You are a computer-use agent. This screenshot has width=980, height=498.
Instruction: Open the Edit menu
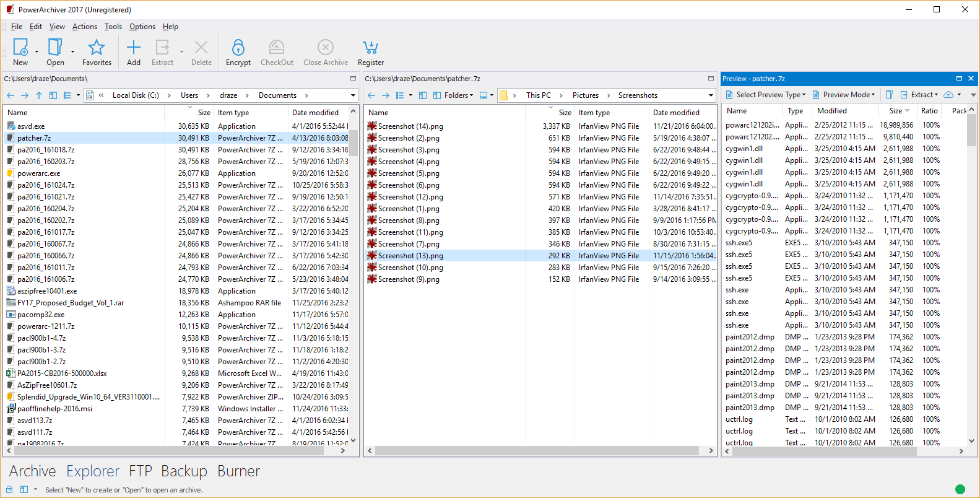coord(36,27)
